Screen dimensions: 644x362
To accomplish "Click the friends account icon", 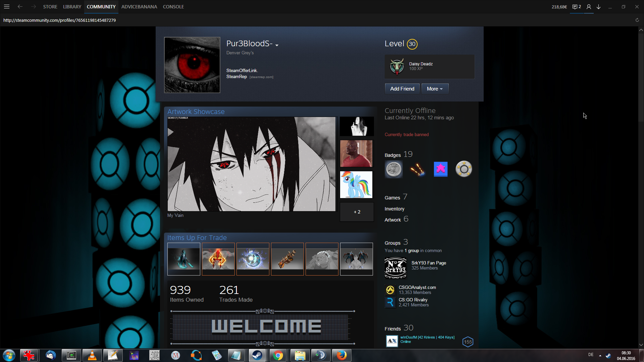I will pyautogui.click(x=589, y=7).
